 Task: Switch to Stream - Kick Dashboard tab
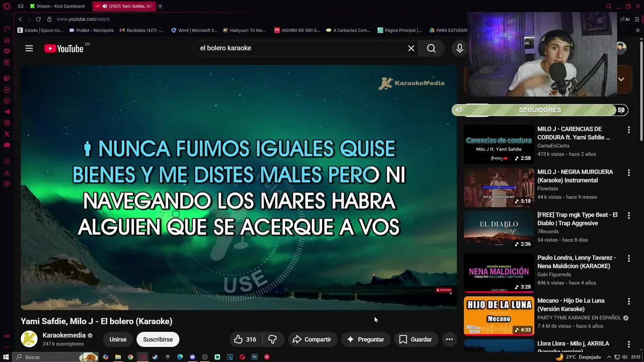click(x=57, y=6)
